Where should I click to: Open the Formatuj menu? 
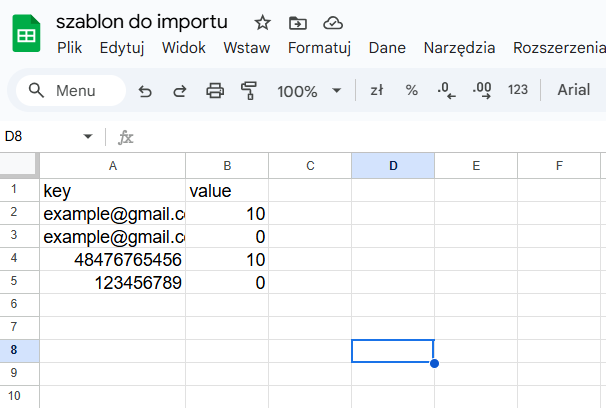coord(319,48)
